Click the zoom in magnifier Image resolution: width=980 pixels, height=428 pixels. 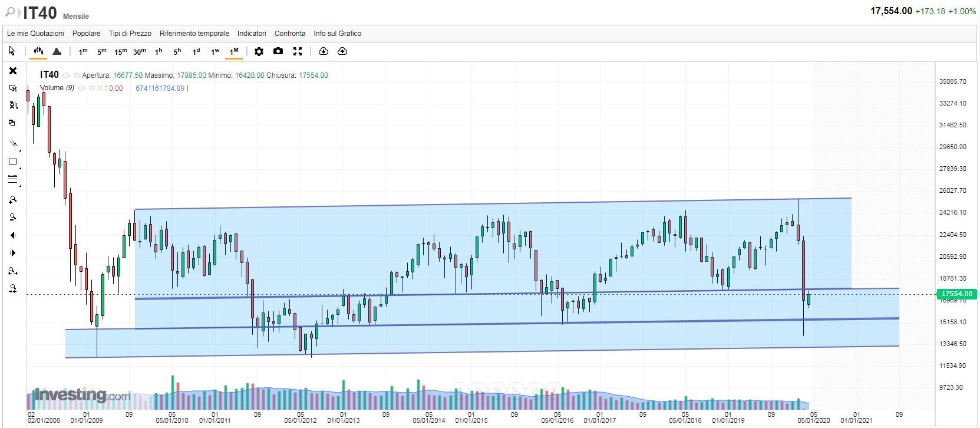tap(13, 200)
